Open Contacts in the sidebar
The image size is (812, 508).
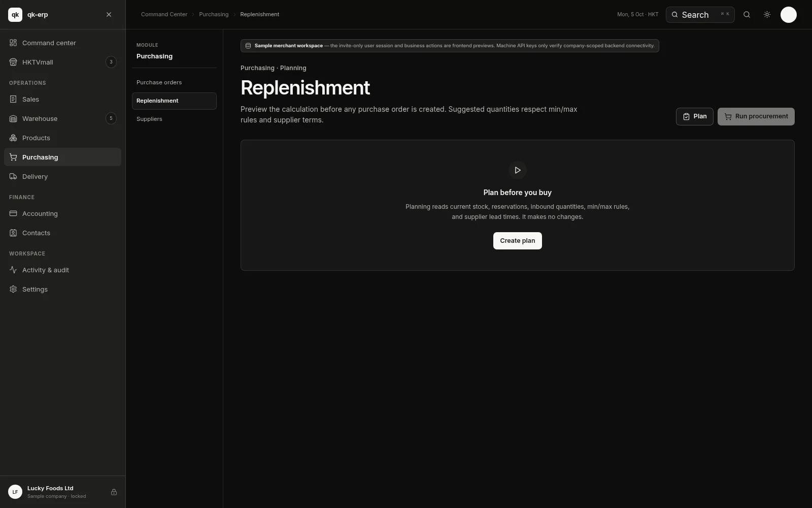click(x=62, y=233)
